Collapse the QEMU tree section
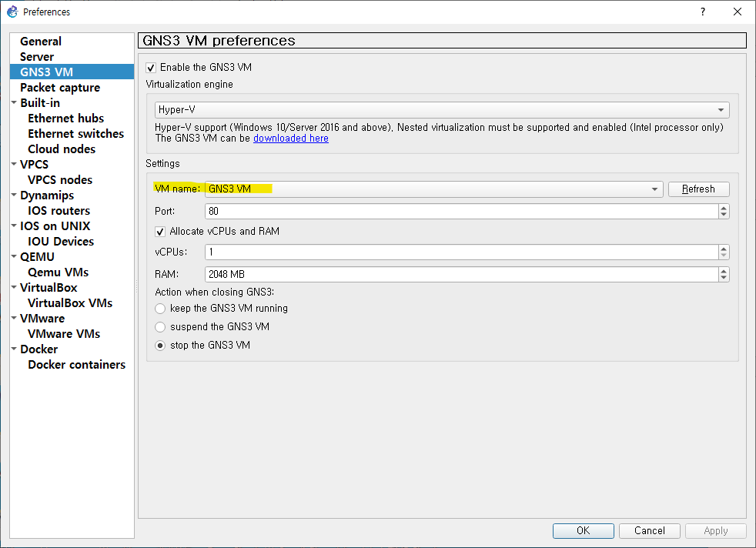The height and width of the screenshot is (548, 756). tap(14, 257)
